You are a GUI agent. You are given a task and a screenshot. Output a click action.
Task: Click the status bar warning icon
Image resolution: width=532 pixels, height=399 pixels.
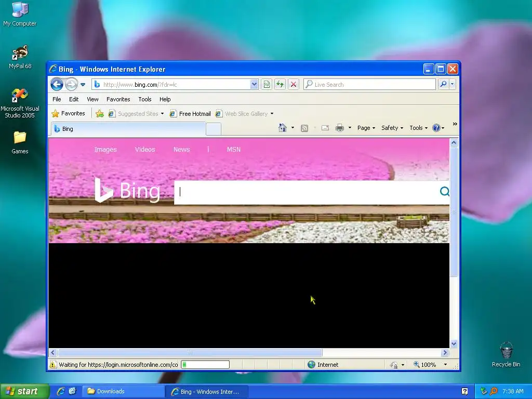(x=53, y=365)
